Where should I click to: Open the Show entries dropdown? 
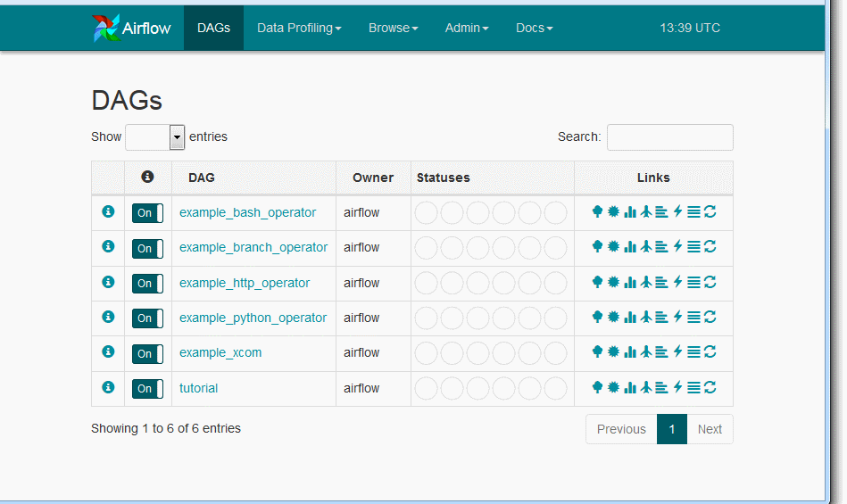(154, 137)
